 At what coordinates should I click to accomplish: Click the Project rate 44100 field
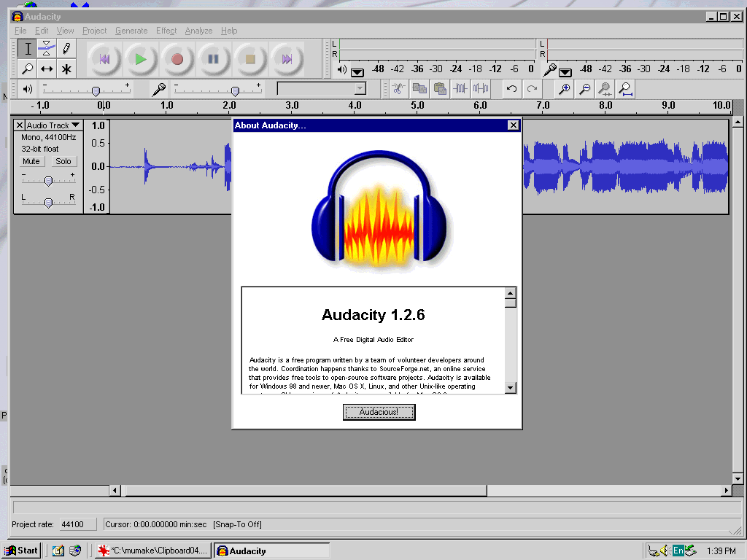(77, 524)
